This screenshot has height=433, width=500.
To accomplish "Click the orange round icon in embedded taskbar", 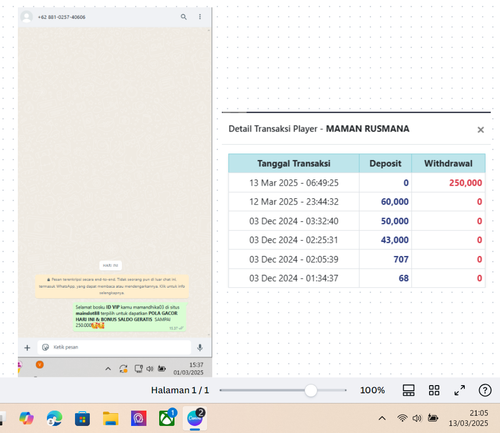I will coord(40,365).
